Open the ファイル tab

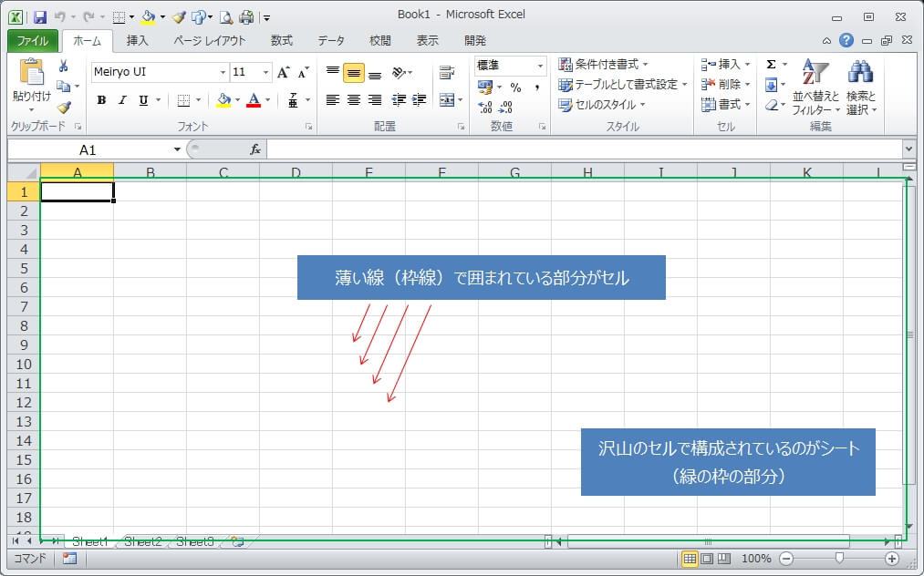point(33,41)
